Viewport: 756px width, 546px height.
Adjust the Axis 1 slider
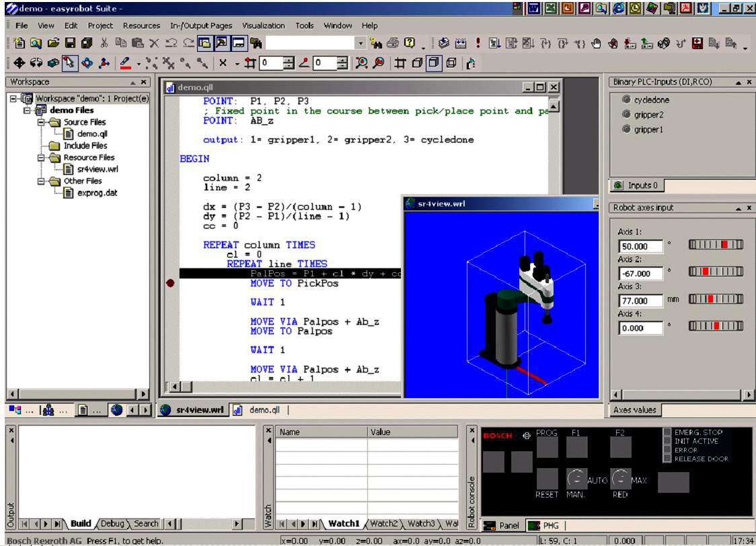click(x=716, y=245)
